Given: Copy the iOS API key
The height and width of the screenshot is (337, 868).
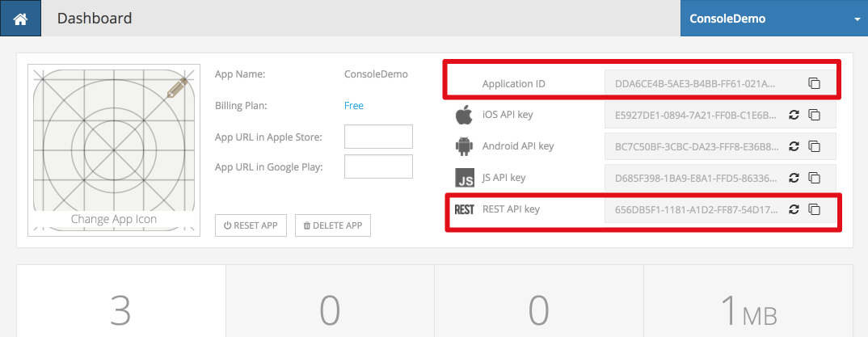Looking at the screenshot, I should click(x=814, y=115).
